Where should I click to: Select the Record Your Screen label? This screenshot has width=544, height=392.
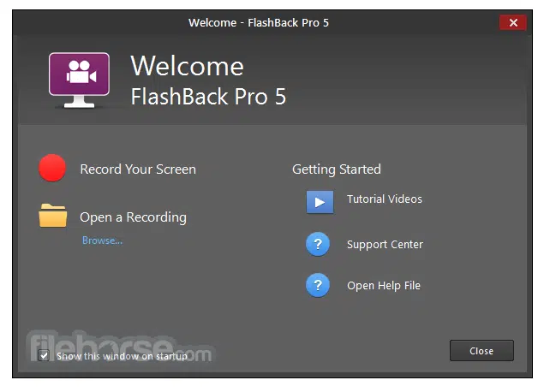(x=138, y=169)
